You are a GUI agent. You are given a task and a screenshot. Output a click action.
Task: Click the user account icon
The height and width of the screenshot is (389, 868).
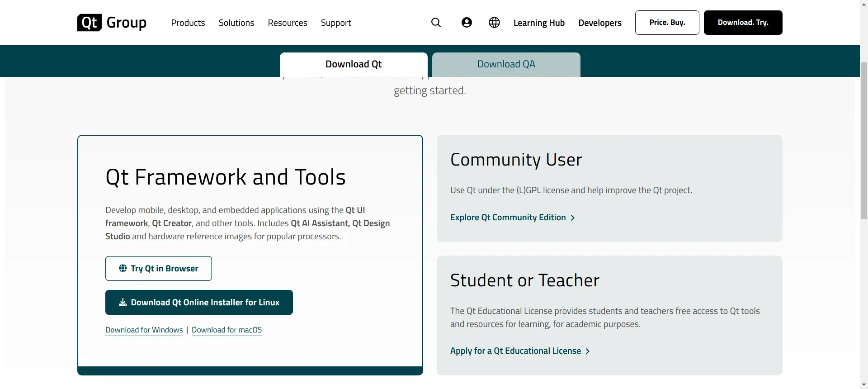[467, 23]
